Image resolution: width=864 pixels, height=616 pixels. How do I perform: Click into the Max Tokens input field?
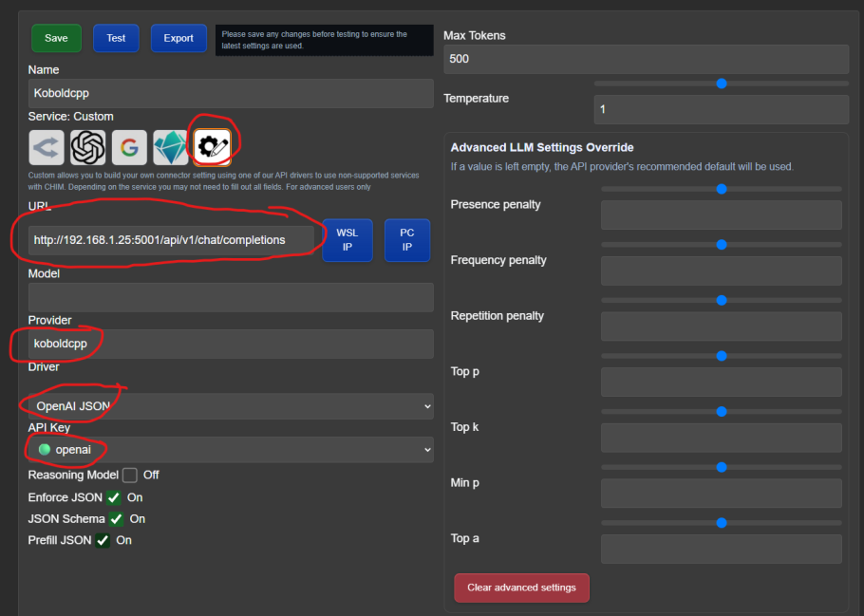(646, 59)
